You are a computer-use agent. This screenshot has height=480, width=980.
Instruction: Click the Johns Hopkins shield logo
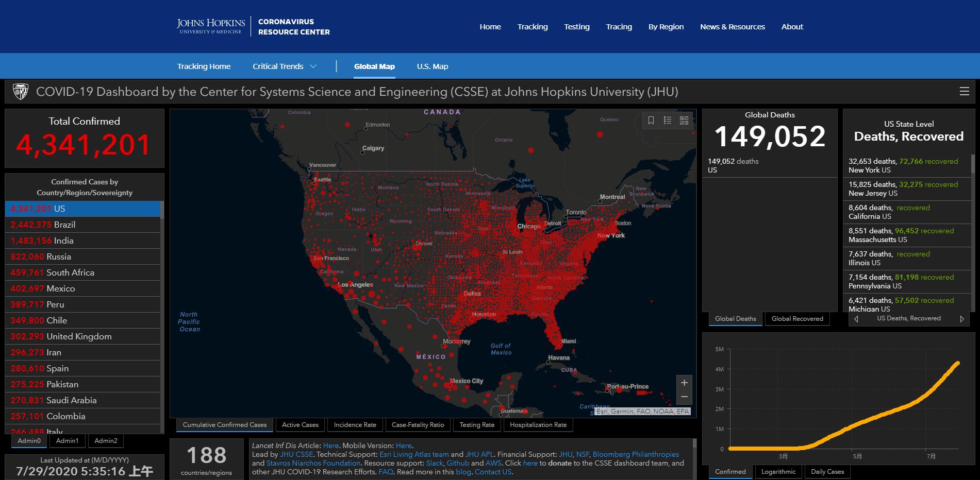(20, 92)
